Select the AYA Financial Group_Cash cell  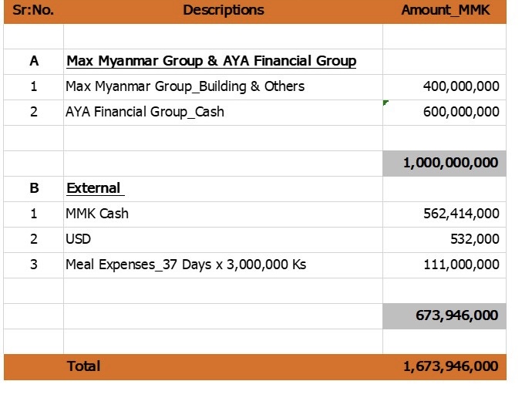(224, 113)
